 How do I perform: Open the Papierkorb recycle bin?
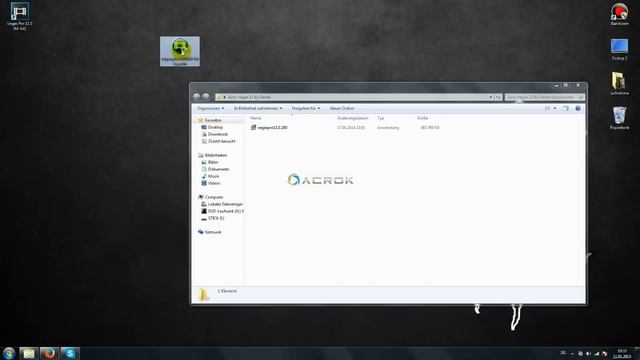[619, 118]
